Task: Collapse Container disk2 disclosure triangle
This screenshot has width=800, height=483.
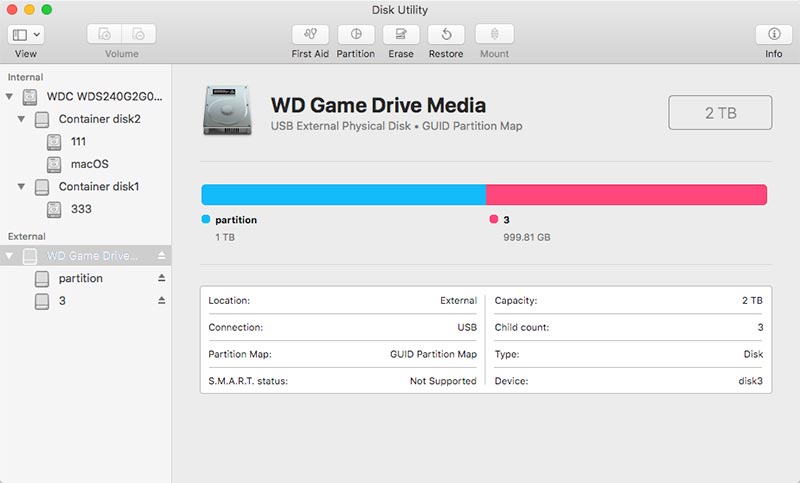Action: pos(22,119)
